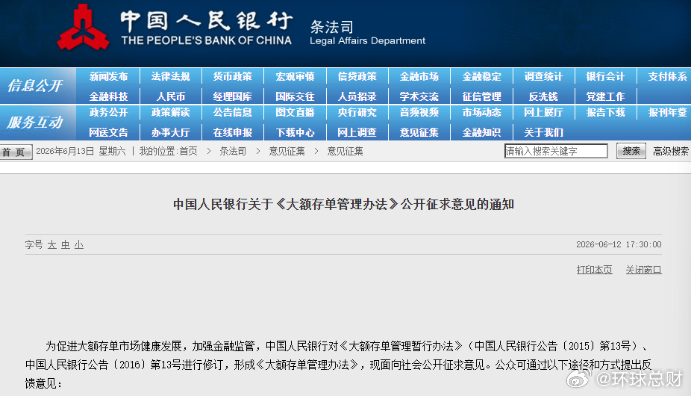This screenshot has height=396, width=691.
Task: Set font size to 小
Action: pyautogui.click(x=79, y=245)
